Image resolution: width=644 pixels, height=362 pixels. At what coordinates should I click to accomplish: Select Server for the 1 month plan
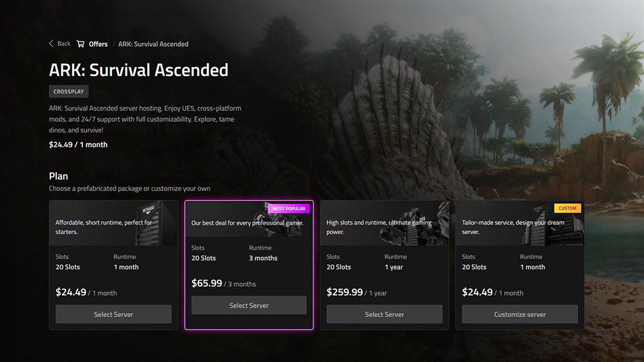click(113, 314)
